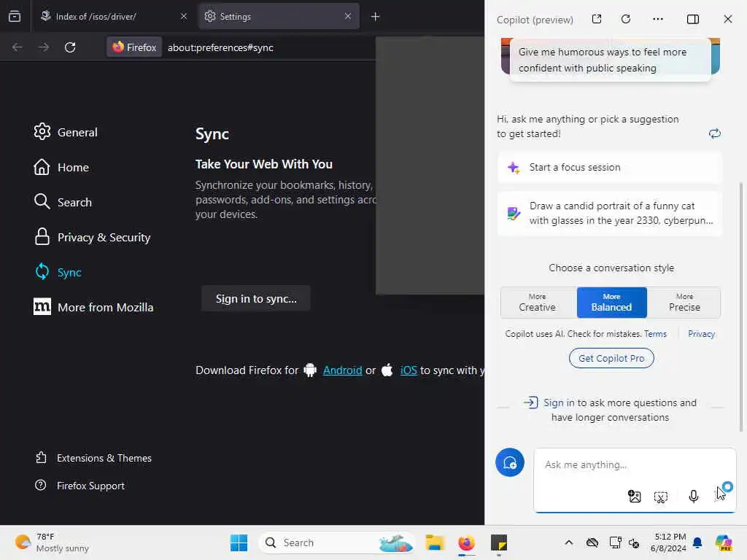747x560 pixels.
Task: Click the Firefox identity badge in address bar
Action: pos(134,47)
